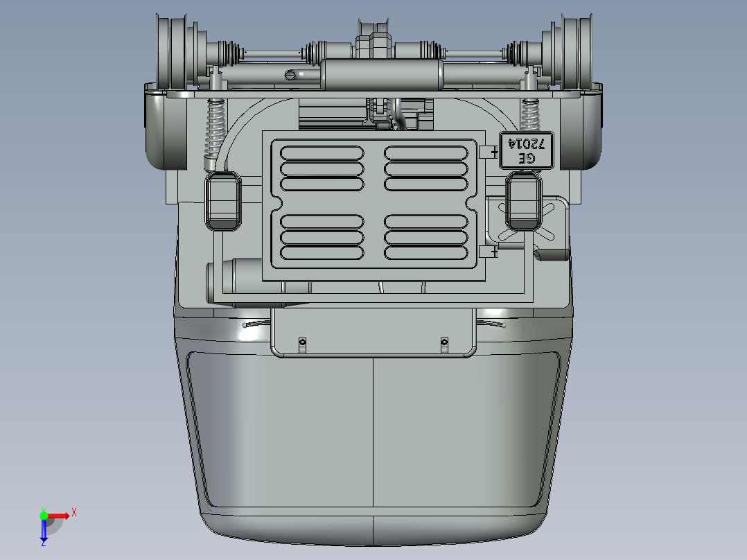Click the red X axis arrow of the triad
Viewport: 747px width, 560px height.
[x=59, y=516]
